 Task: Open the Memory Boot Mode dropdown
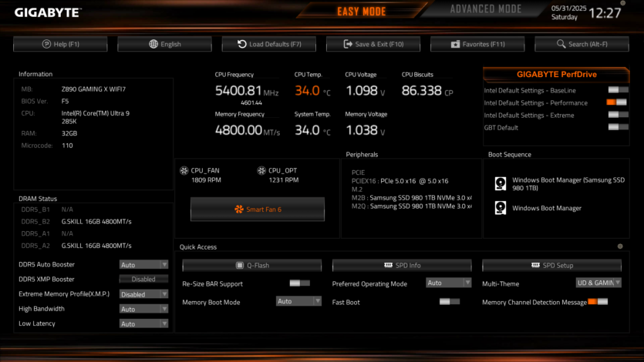coord(298,301)
